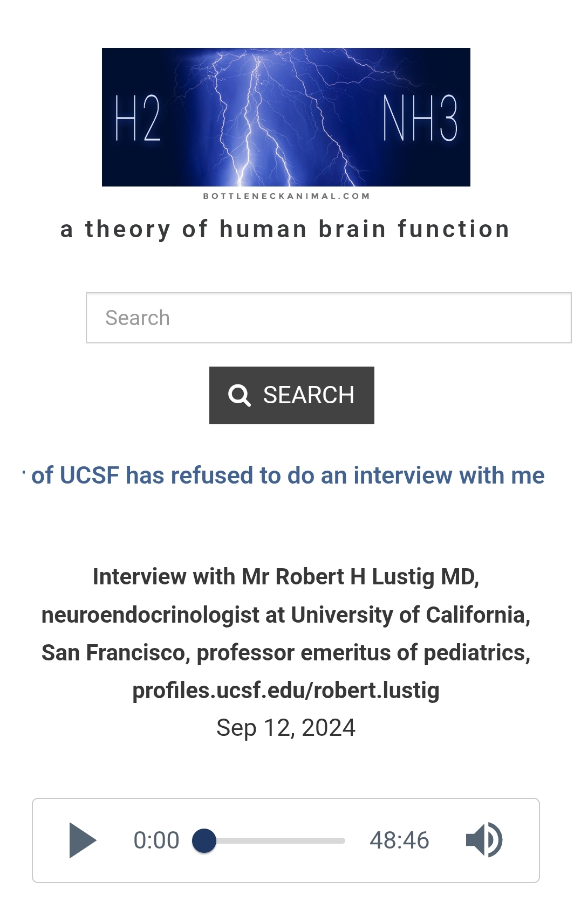
Task: Click the 0:00 elapsed time readout
Action: click(x=156, y=840)
